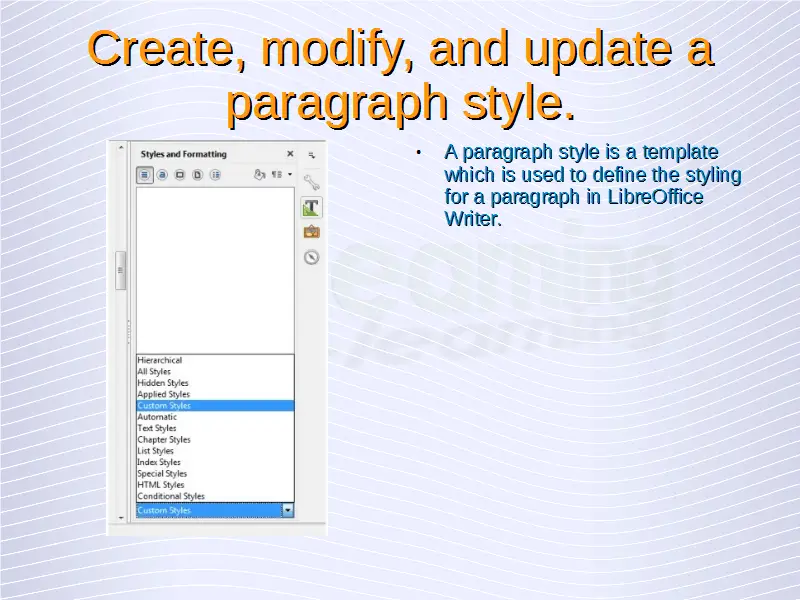Screen dimensions: 800x600
Task: Open sidebar Properties wrench icon
Action: click(x=311, y=183)
